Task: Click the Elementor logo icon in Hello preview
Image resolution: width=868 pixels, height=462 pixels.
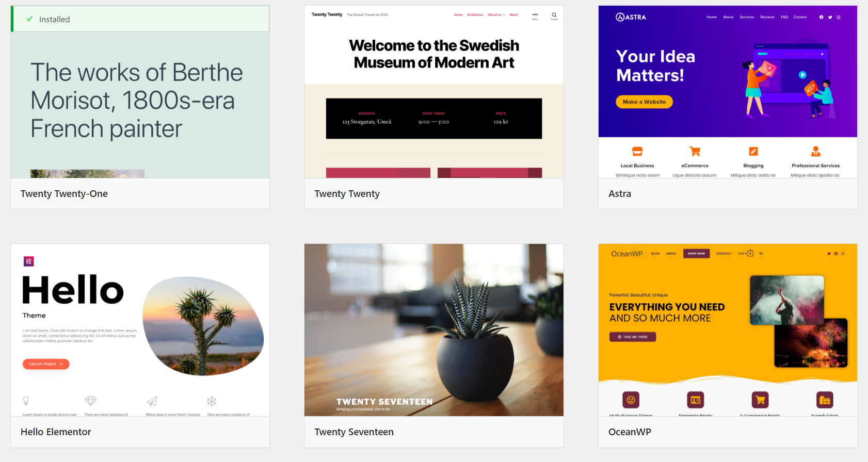Action: pyautogui.click(x=29, y=261)
